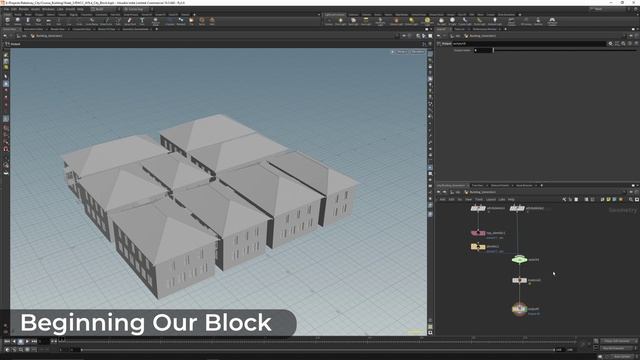The width and height of the screenshot is (640, 360).
Task: Toggle real-time playback button on playbar
Action: (x=7, y=350)
